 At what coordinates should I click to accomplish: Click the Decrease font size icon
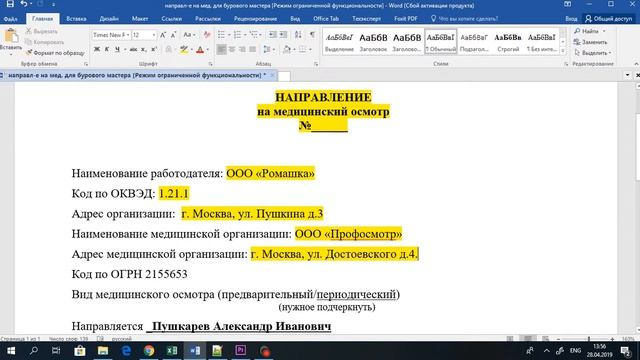coord(173,35)
